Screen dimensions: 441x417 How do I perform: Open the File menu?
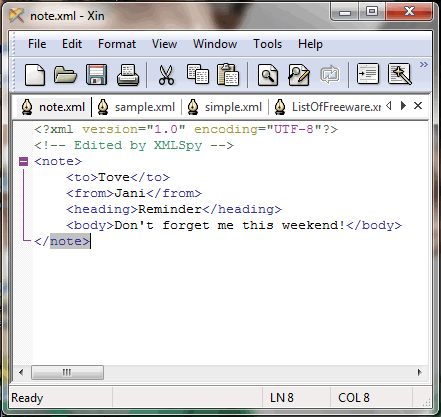37,44
